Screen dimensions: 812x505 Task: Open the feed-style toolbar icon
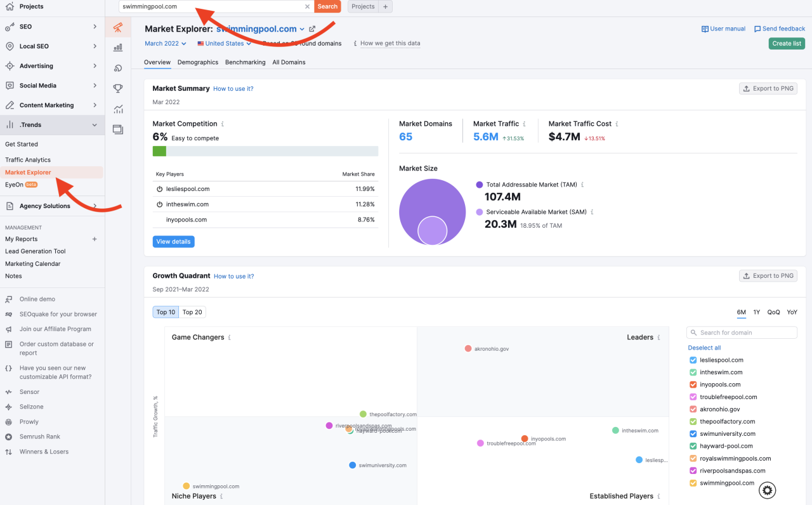(x=118, y=68)
